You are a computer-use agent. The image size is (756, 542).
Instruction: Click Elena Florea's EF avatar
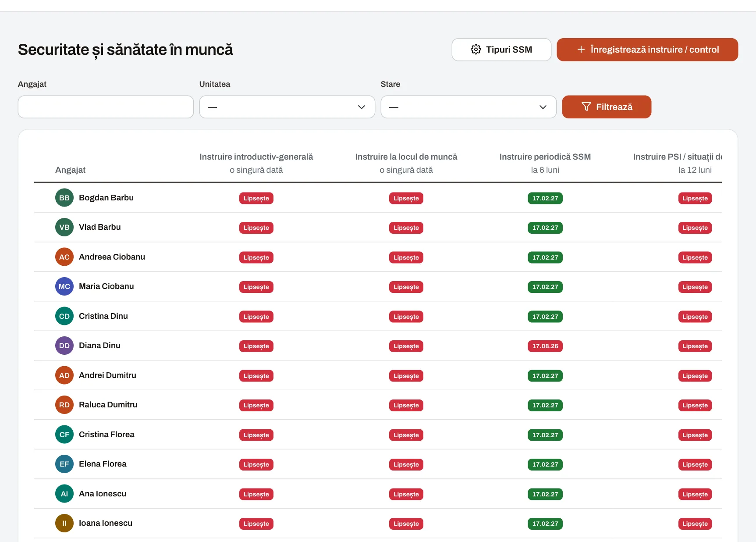click(x=64, y=464)
